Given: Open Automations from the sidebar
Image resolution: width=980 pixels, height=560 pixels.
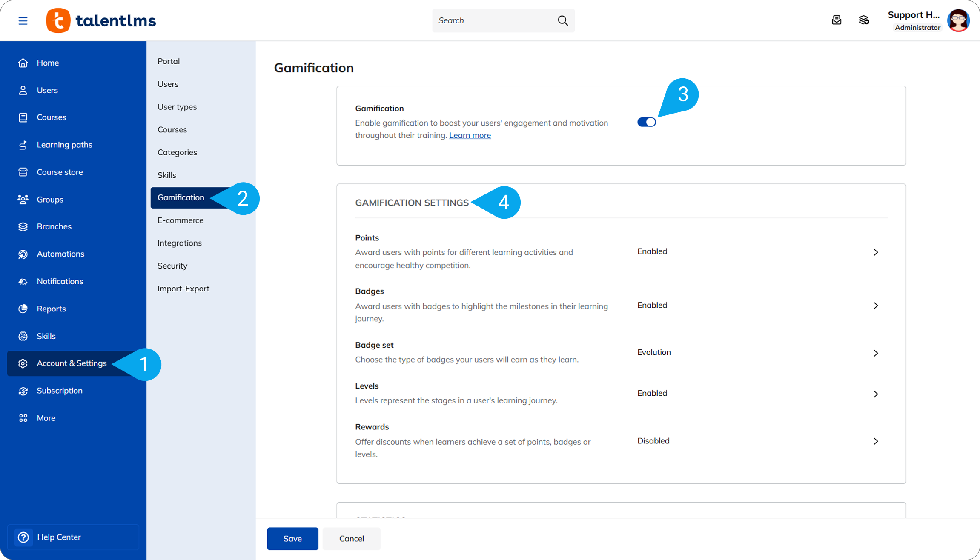Looking at the screenshot, I should pos(60,254).
